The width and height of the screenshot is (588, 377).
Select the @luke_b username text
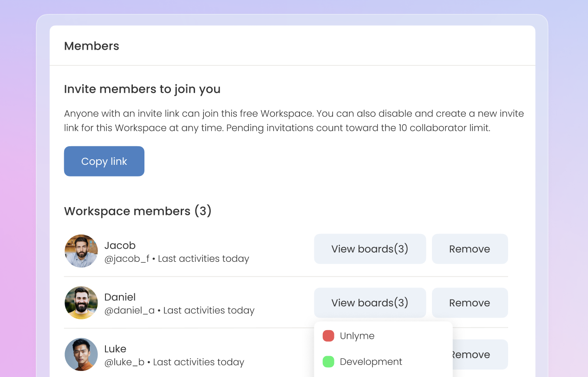(x=124, y=362)
